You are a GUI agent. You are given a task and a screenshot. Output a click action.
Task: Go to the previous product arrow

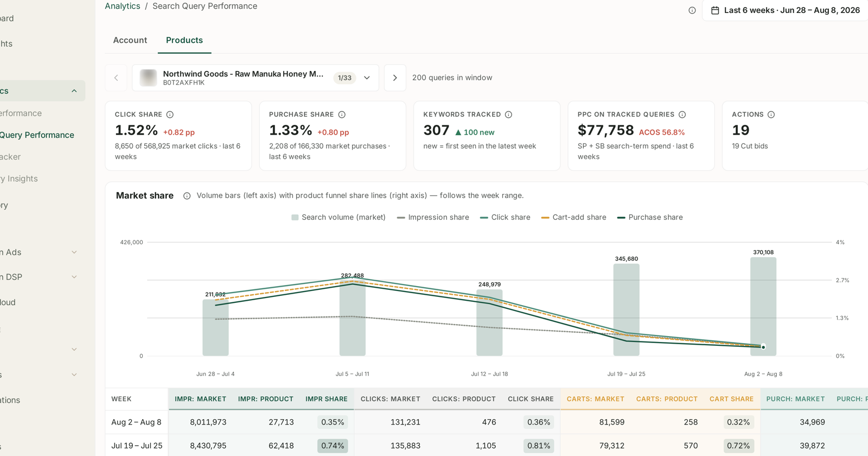[x=116, y=78]
